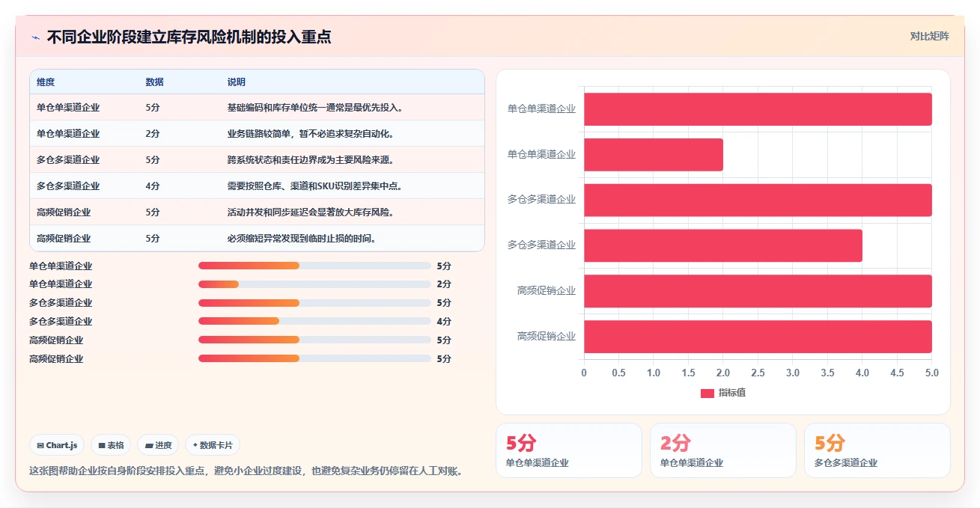Viewport: 980px width, 508px height.
Task: Click the 4分 label after the progress bar
Action: 444,322
